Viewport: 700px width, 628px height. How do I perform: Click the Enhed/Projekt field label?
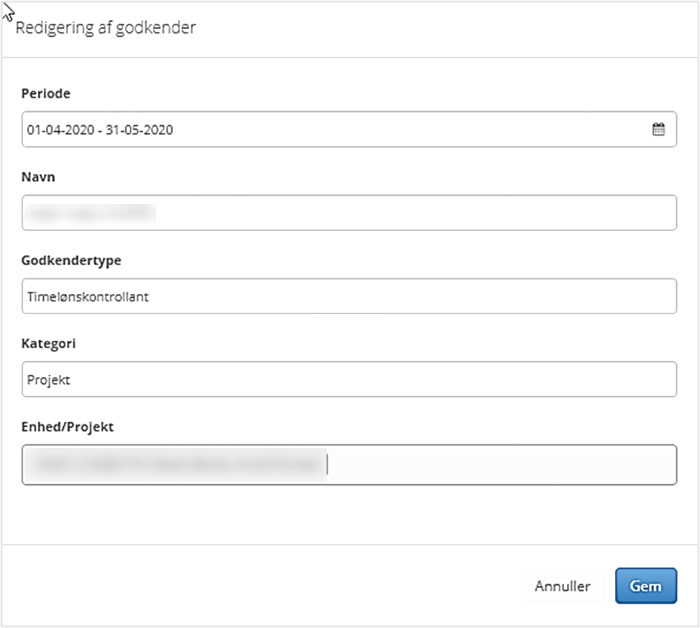point(68,427)
